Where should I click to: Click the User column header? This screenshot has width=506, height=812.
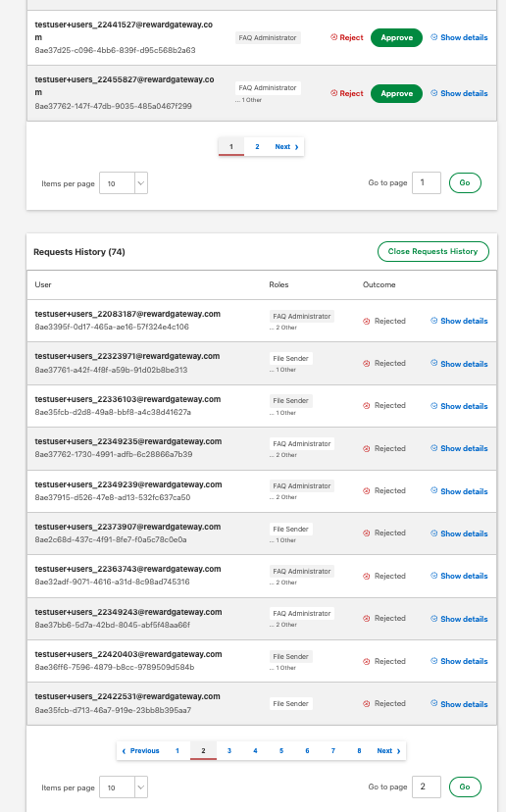coord(43,284)
